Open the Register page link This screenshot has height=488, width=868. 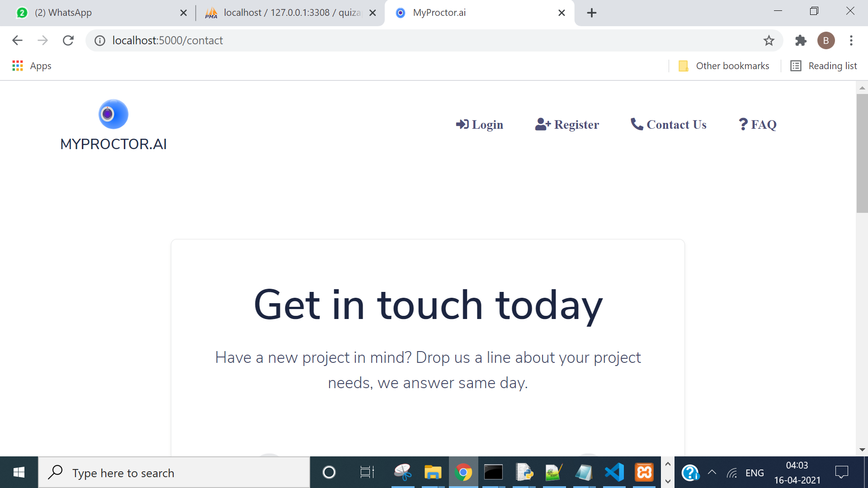(x=567, y=124)
